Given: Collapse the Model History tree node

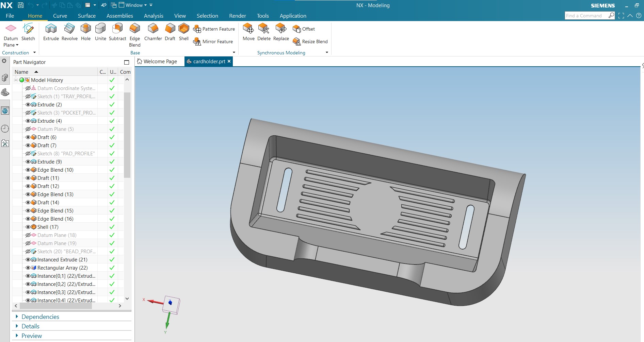Looking at the screenshot, I should point(16,80).
